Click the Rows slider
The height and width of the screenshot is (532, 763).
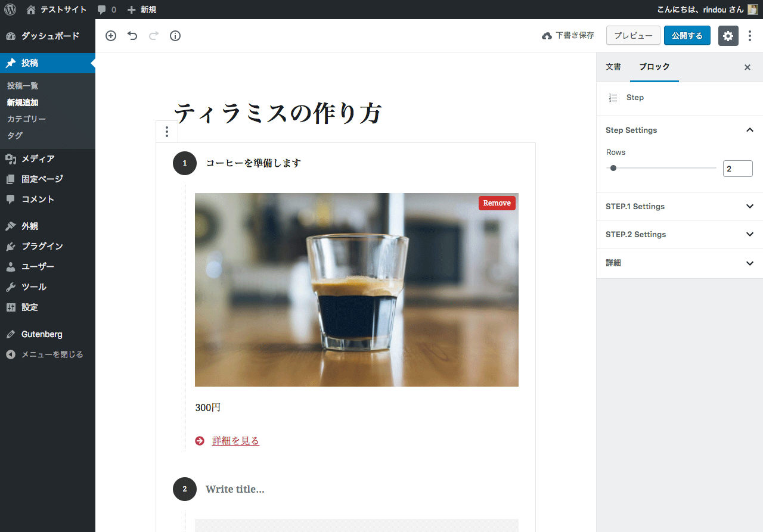661,168
